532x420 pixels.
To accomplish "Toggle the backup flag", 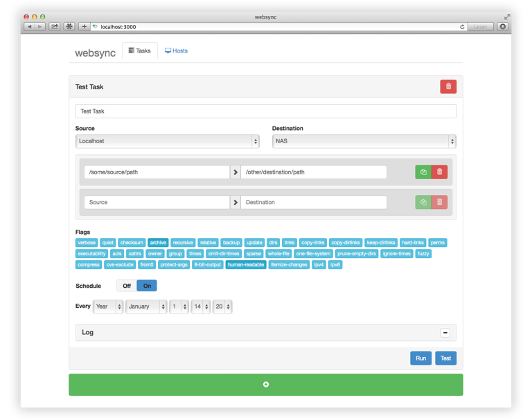I will click(x=231, y=242).
